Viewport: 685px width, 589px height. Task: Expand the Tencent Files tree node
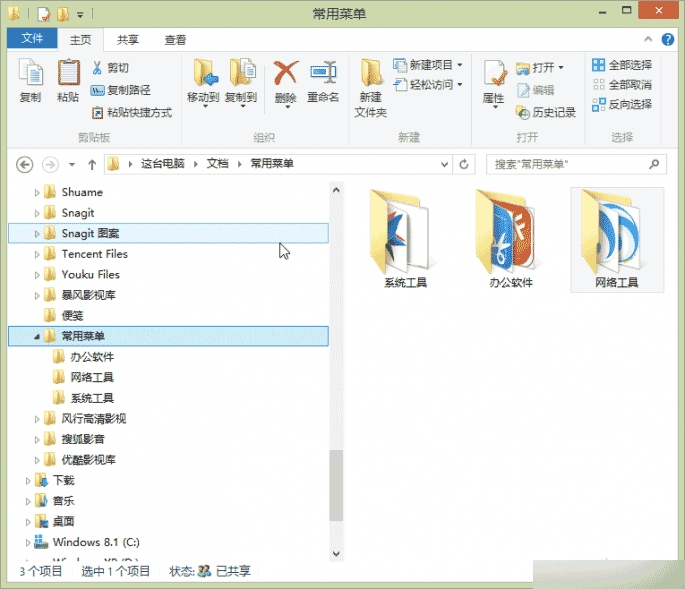pos(37,254)
